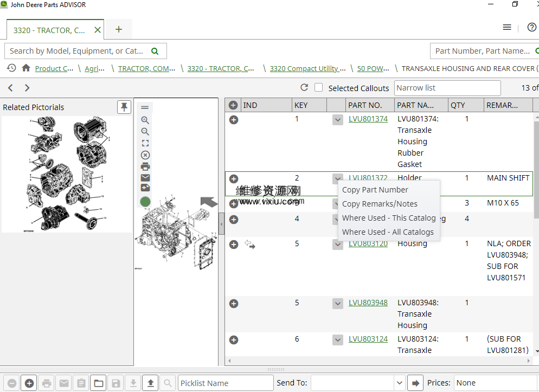This screenshot has width=539, height=392.
Task: Open part link LVU803948
Action: pos(368,303)
